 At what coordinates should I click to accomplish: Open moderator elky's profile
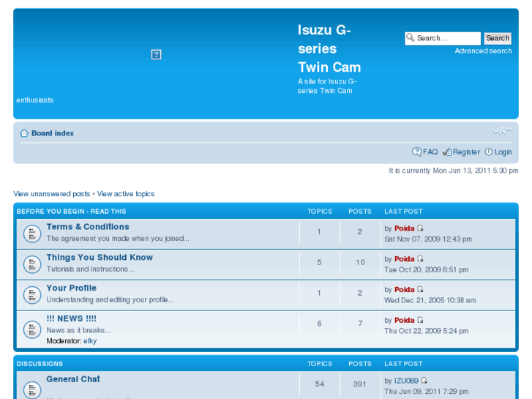pos(90,341)
